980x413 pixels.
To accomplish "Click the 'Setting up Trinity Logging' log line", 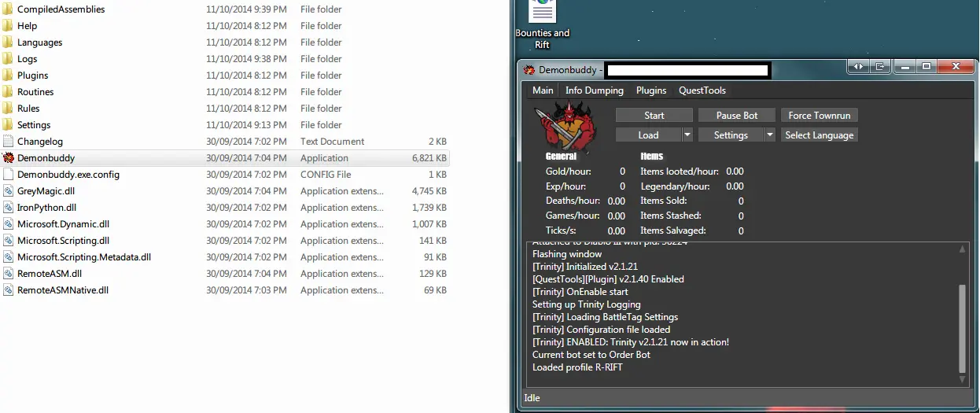I will [x=587, y=304].
